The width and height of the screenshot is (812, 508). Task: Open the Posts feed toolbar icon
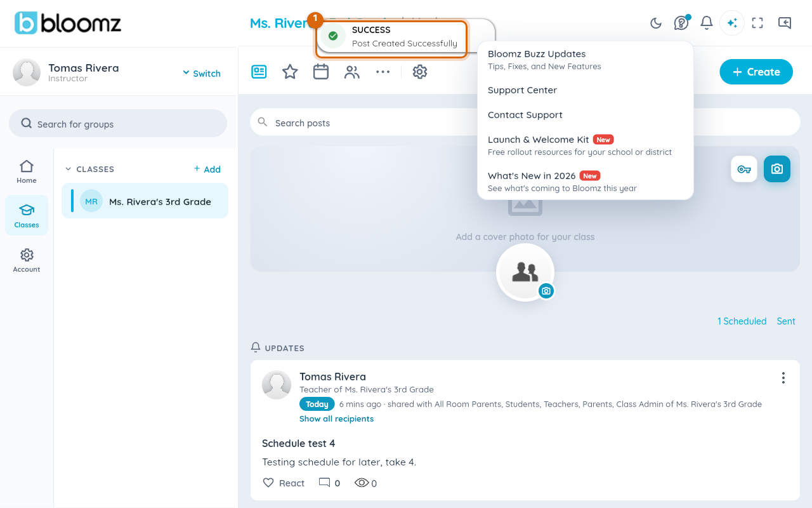coord(259,72)
